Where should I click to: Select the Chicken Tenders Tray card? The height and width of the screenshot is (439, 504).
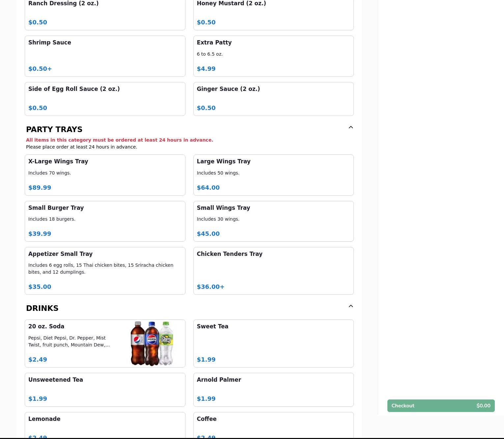point(273,271)
